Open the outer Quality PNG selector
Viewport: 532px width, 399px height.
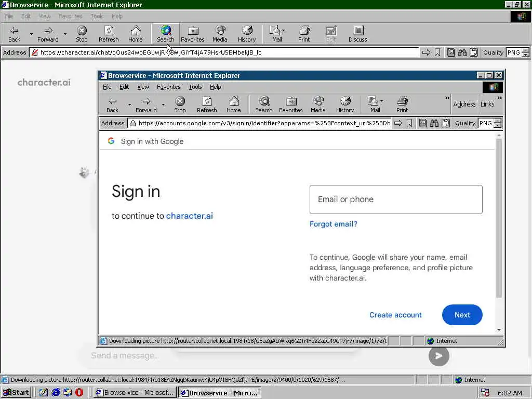coord(525,52)
